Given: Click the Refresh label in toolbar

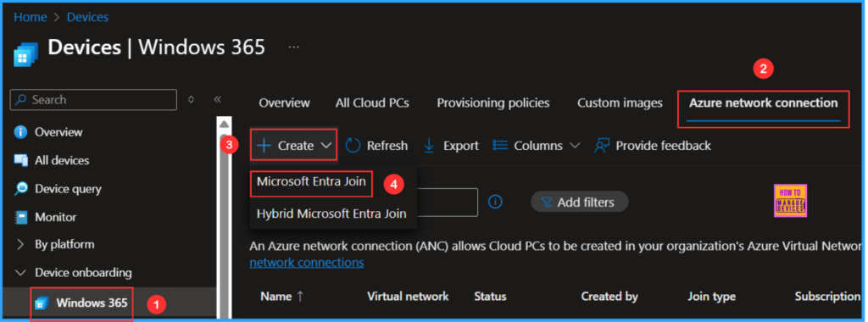Looking at the screenshot, I should [387, 146].
